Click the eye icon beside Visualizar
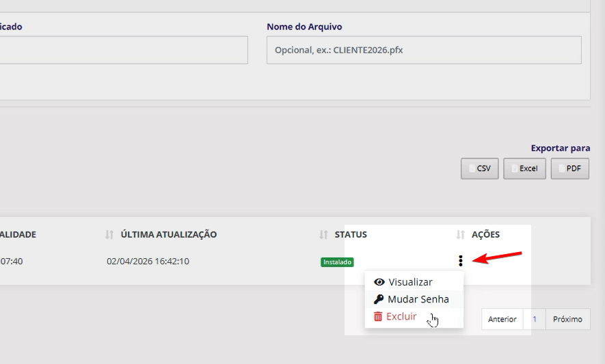This screenshot has width=605, height=364. coord(379,282)
